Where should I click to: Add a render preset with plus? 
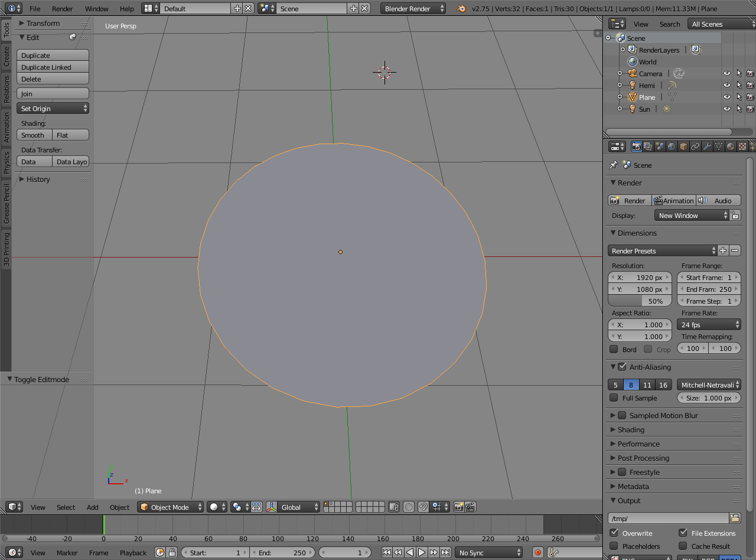coord(723,250)
